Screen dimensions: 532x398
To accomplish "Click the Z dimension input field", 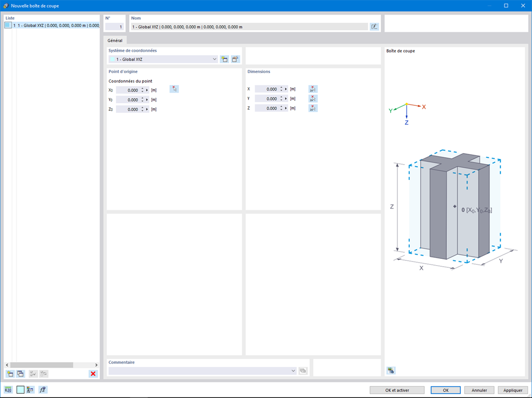I will click(267, 108).
